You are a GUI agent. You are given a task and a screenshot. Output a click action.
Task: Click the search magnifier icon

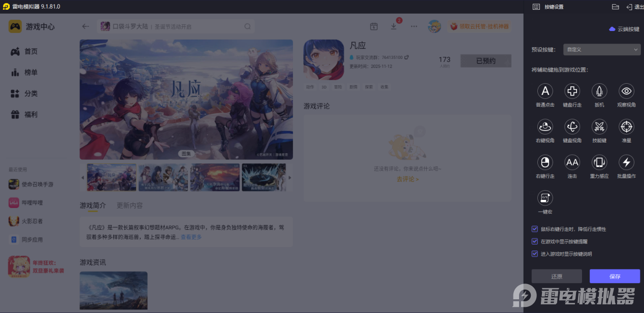247,26
